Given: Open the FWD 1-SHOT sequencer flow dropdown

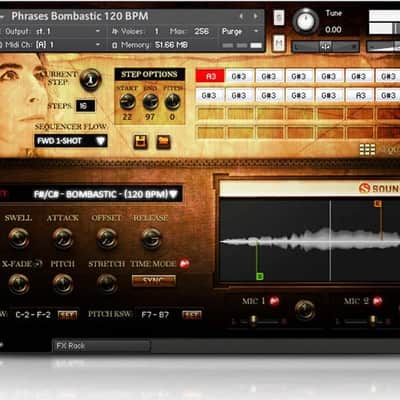Looking at the screenshot, I should tap(71, 141).
